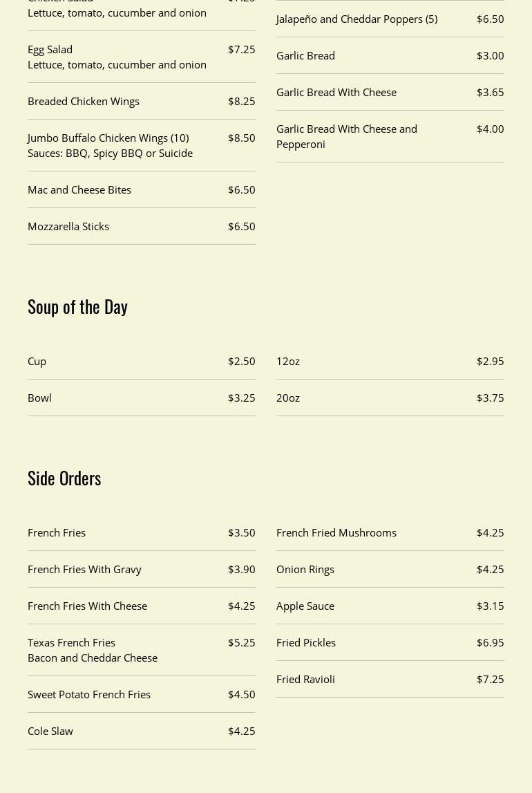This screenshot has height=793, width=532.
Task: Click the Mozzarella Sticks item
Action: 68,226
